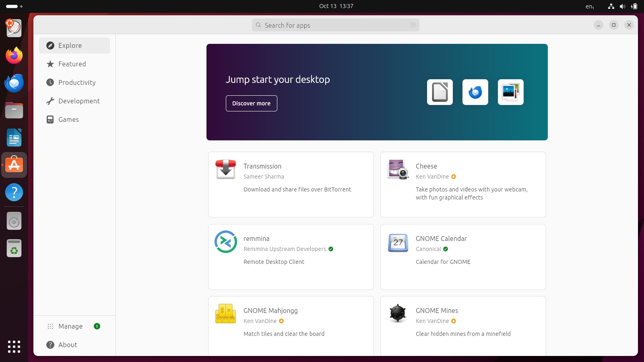This screenshot has width=644, height=362.
Task: Open the remmina app title
Action: click(x=256, y=239)
